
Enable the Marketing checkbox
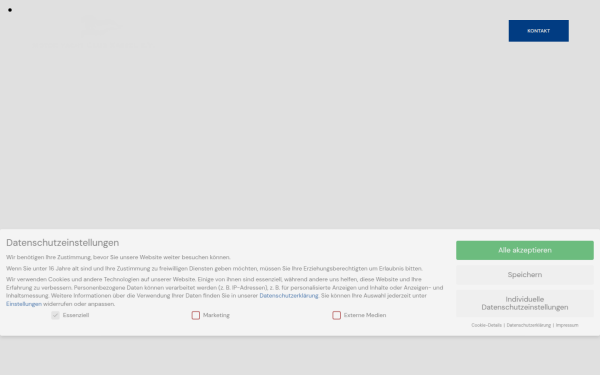point(196,315)
